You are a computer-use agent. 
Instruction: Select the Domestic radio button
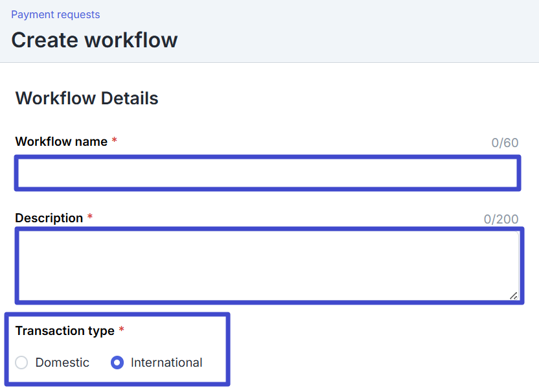click(x=21, y=363)
